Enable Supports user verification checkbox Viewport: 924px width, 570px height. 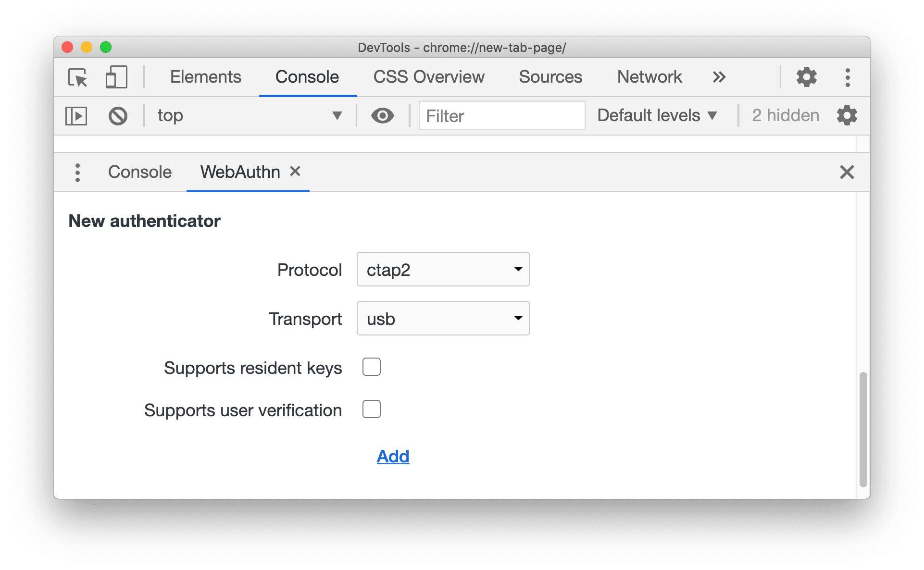pos(372,409)
